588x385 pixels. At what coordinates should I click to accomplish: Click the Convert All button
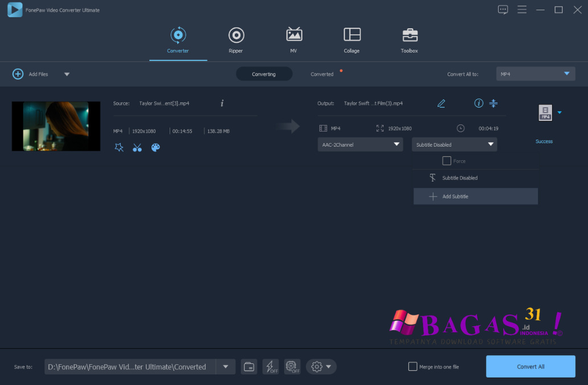531,366
